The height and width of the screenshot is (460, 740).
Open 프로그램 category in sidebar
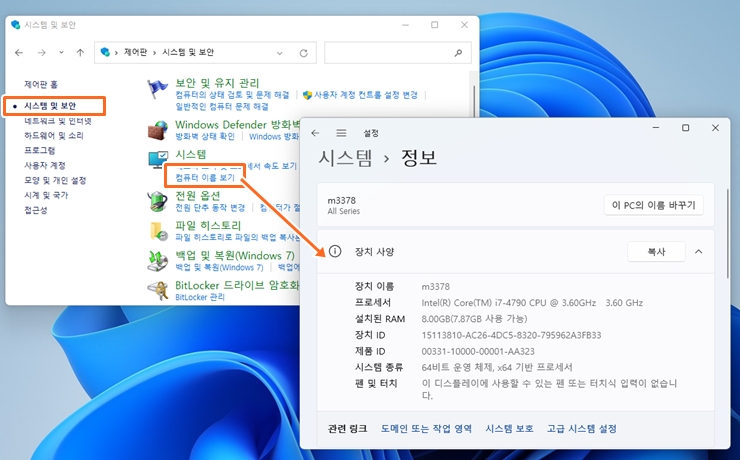[x=40, y=151]
